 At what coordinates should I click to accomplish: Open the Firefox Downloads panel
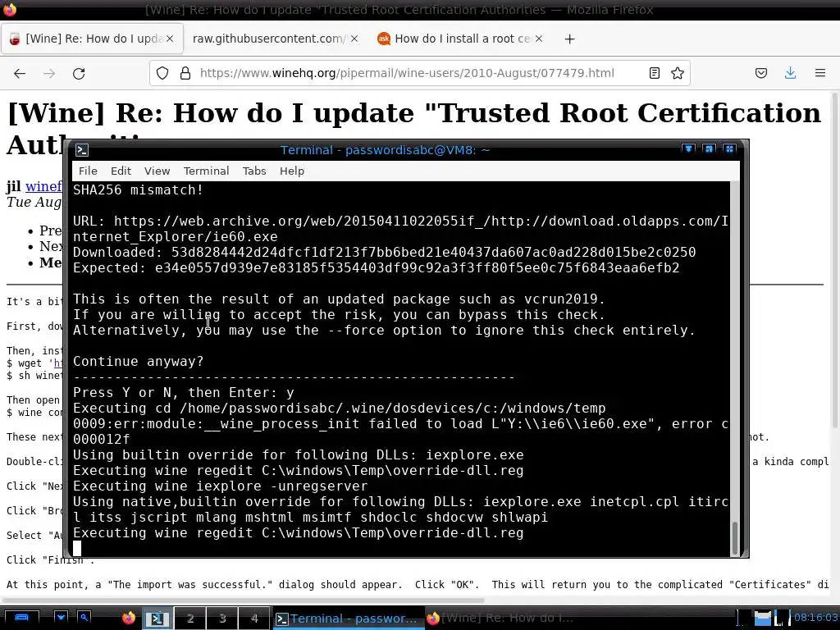coord(790,73)
